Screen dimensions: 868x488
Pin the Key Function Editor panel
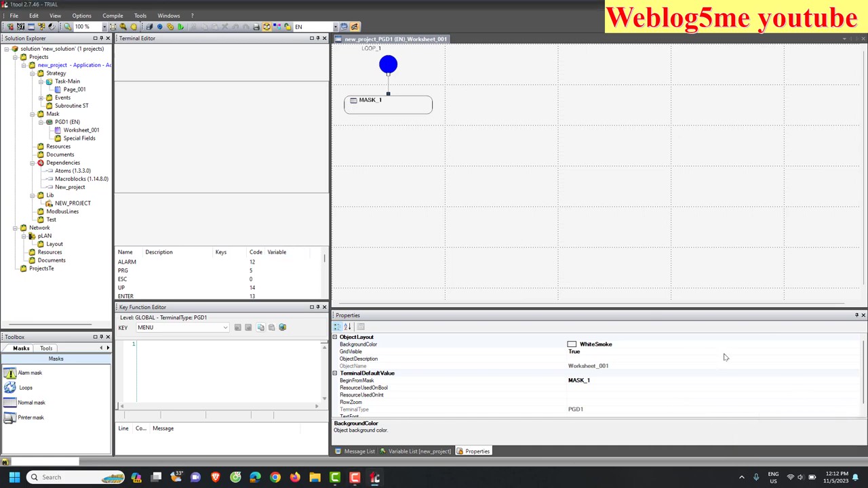coord(317,307)
